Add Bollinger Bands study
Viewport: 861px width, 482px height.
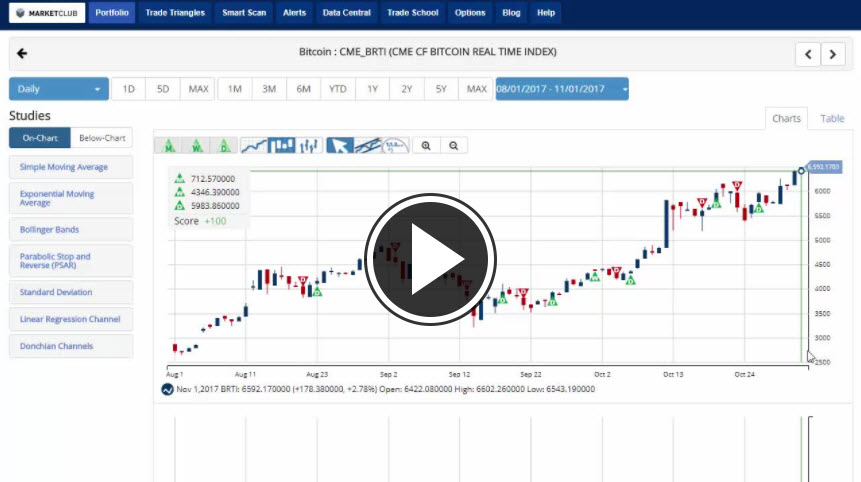click(71, 229)
